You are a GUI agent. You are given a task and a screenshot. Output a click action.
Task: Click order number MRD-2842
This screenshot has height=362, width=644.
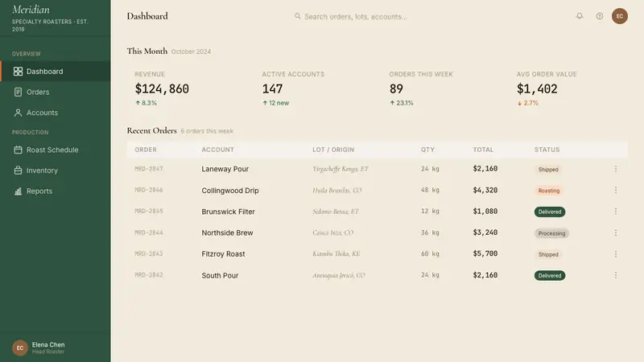click(x=149, y=275)
